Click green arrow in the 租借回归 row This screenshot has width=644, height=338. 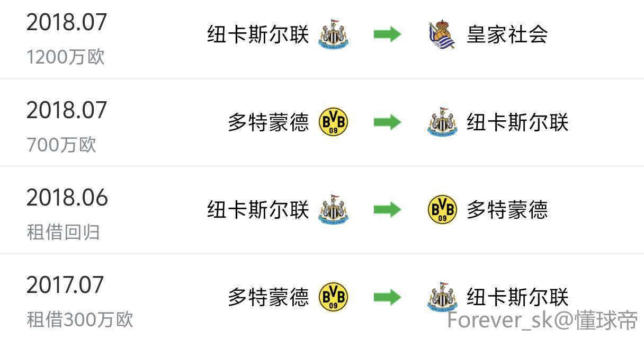(388, 210)
